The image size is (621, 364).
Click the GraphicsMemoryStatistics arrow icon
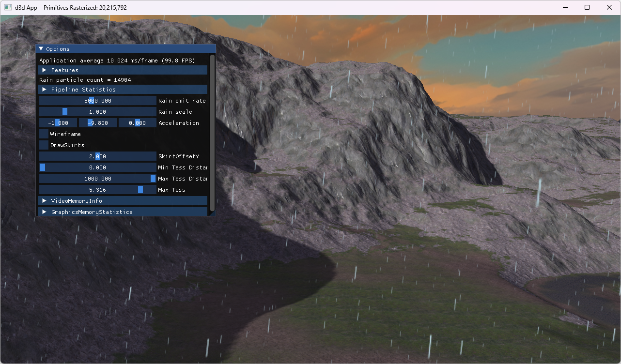coord(45,212)
